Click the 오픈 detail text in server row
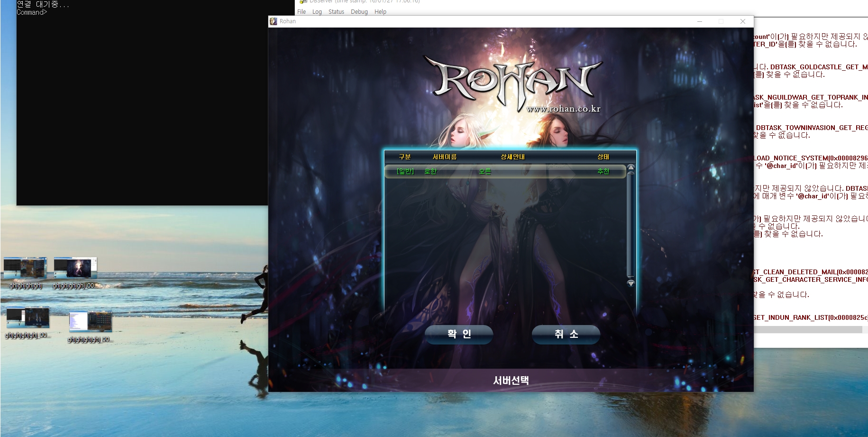The width and height of the screenshot is (868, 437). [x=485, y=171]
